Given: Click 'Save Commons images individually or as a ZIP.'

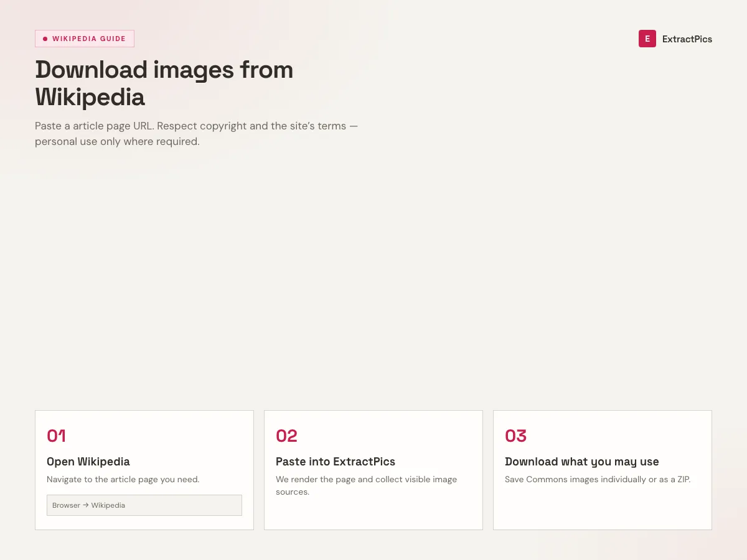Looking at the screenshot, I should coord(598,480).
